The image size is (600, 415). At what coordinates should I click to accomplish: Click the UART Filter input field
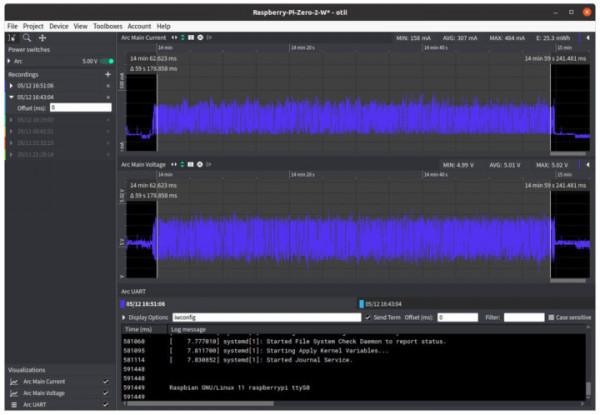click(x=523, y=317)
